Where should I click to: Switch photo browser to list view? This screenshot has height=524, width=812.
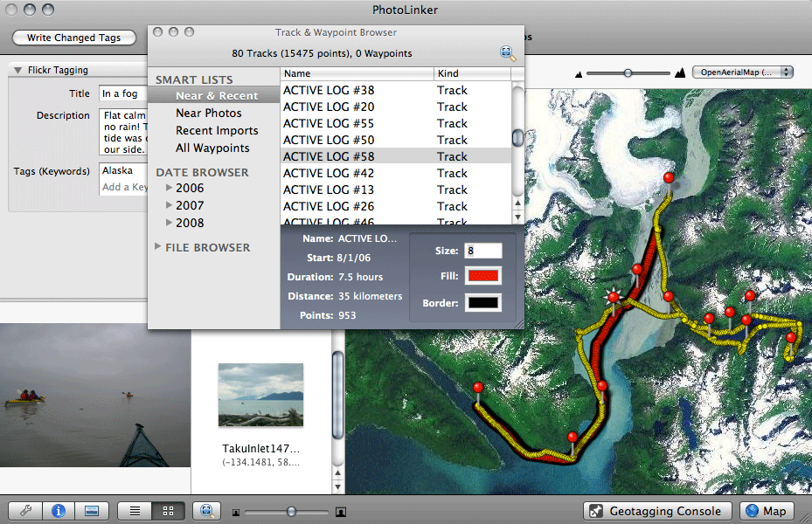[x=135, y=511]
